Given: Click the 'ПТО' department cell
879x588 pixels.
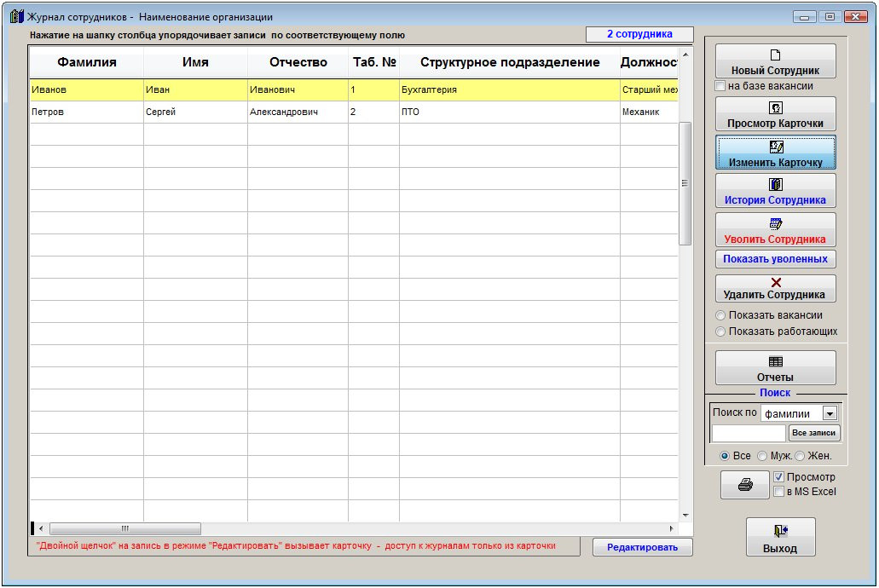Looking at the screenshot, I should point(510,112).
